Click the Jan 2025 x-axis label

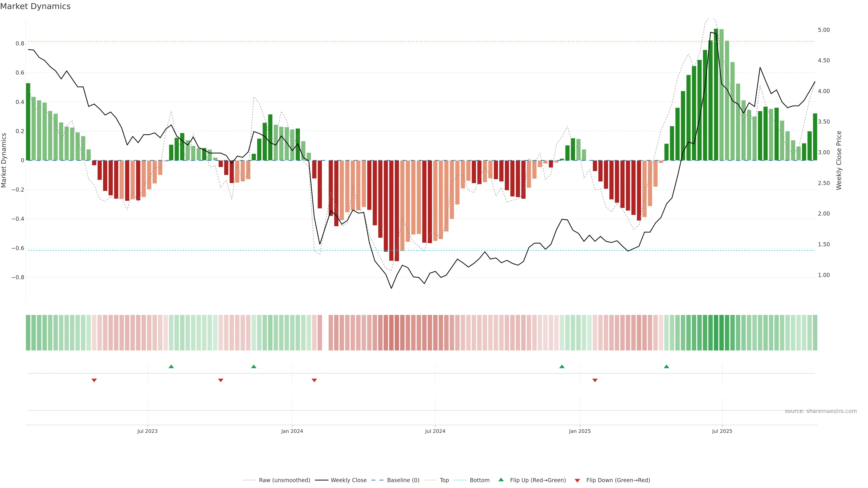click(x=580, y=431)
